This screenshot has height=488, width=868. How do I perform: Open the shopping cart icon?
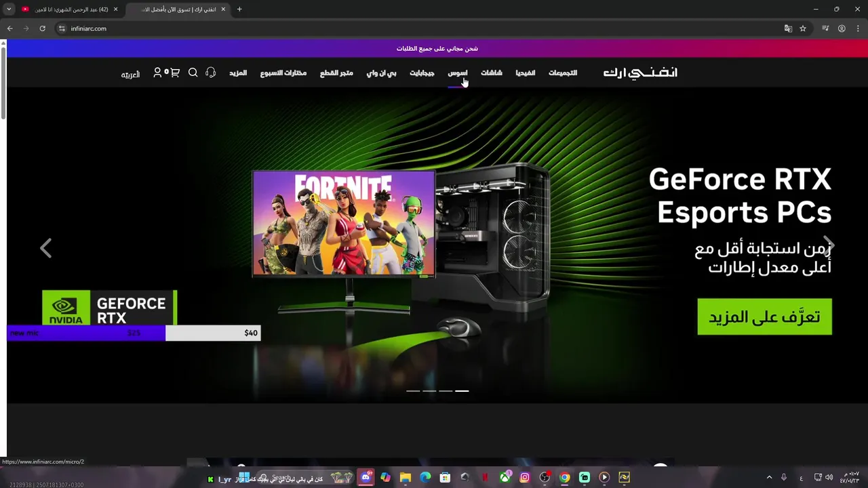175,73
